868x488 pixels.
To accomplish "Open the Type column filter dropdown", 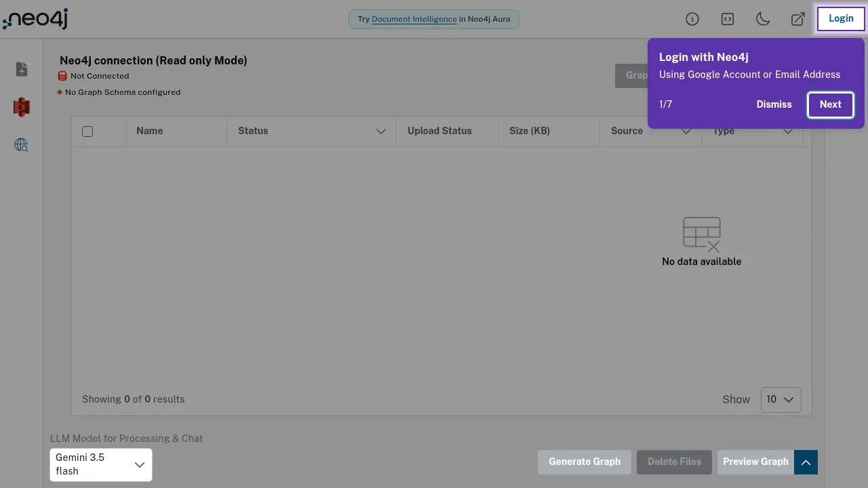I will [788, 131].
